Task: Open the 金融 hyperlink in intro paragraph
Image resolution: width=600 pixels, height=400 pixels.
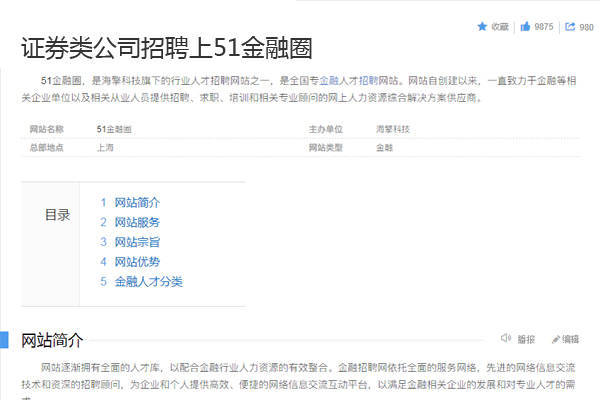Action: click(329, 81)
